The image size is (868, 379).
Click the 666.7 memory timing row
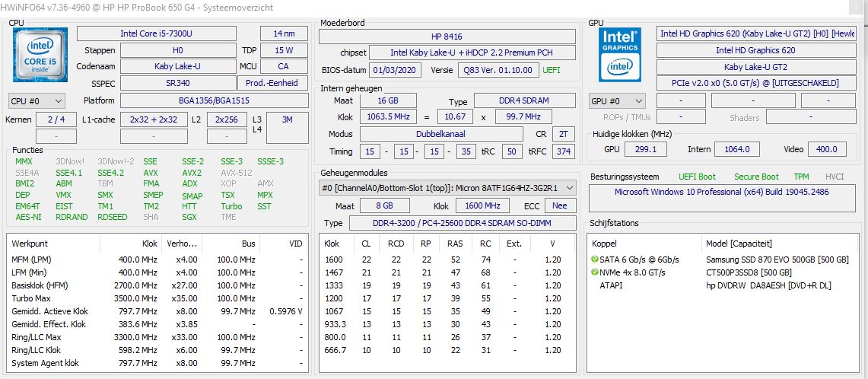447,350
